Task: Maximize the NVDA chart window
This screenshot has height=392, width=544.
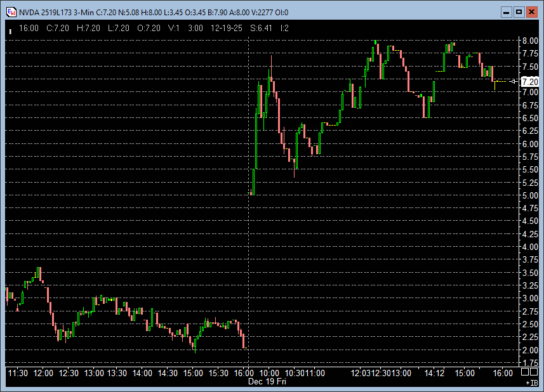Action: coord(519,12)
